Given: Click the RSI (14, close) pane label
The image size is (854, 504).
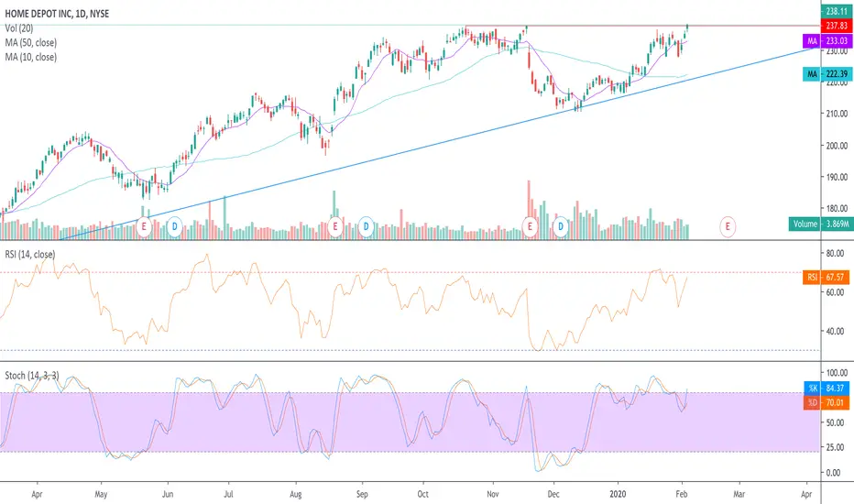Looking at the screenshot, I should (x=30, y=255).
